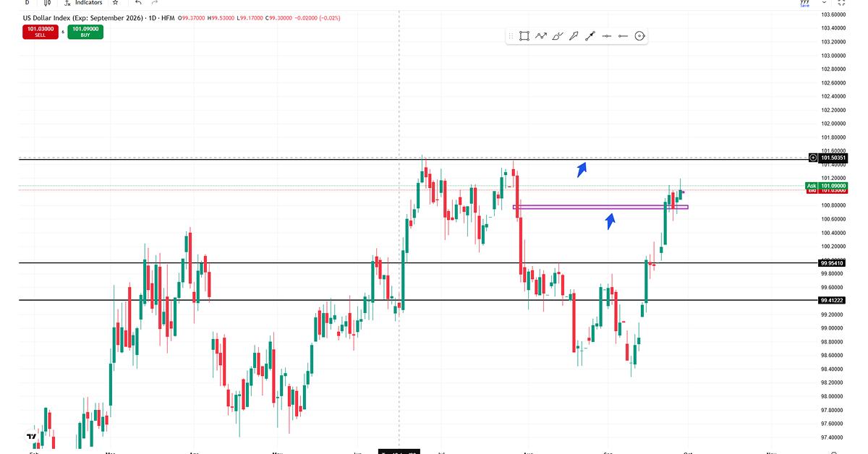Open the layout name dropdown arrow
The height and width of the screenshot is (454, 868).
click(824, 3)
